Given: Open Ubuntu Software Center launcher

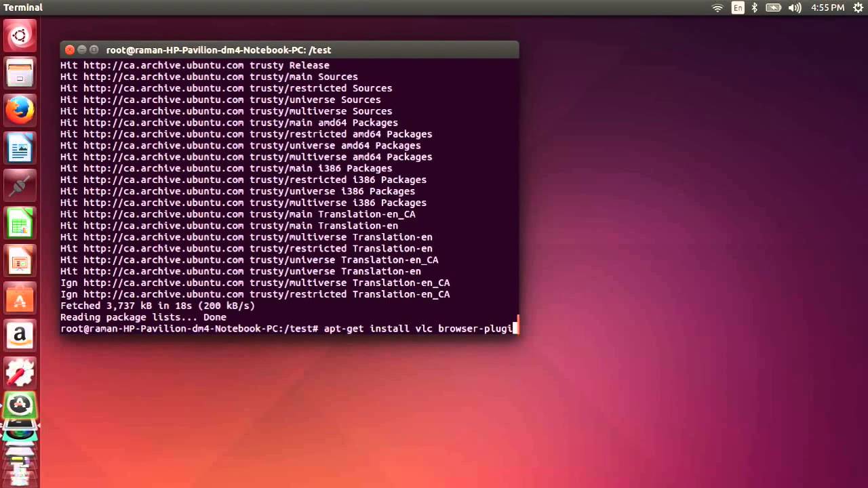Looking at the screenshot, I should click(20, 298).
